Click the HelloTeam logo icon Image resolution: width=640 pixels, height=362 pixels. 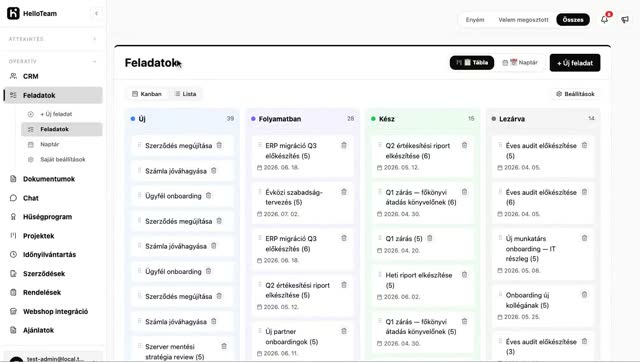tap(13, 13)
